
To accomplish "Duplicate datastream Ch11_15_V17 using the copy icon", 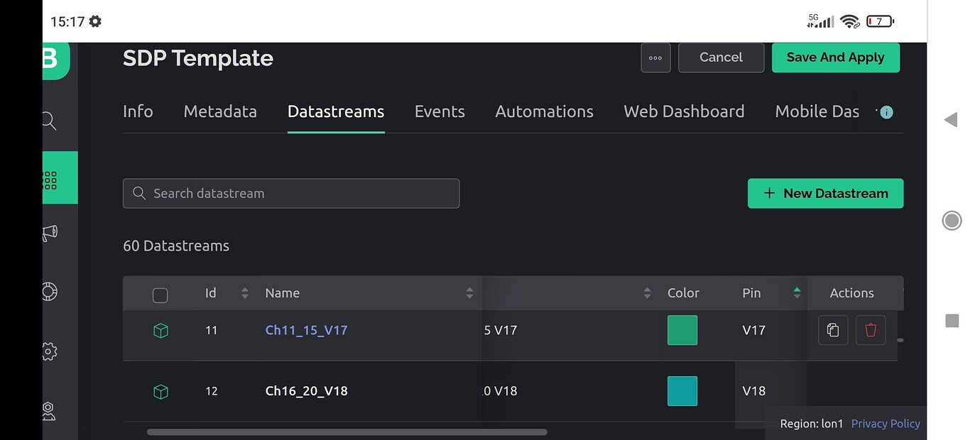I will 832,330.
